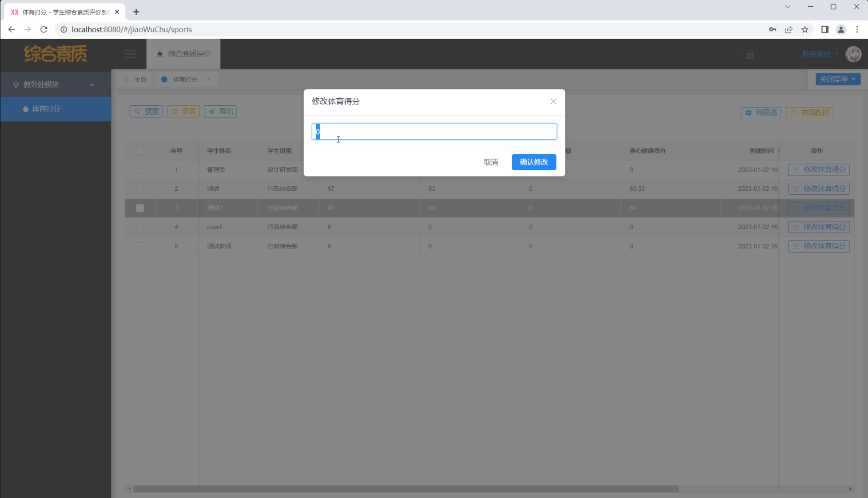Click the browser share page icon
Image resolution: width=868 pixels, height=498 pixels.
[788, 29]
